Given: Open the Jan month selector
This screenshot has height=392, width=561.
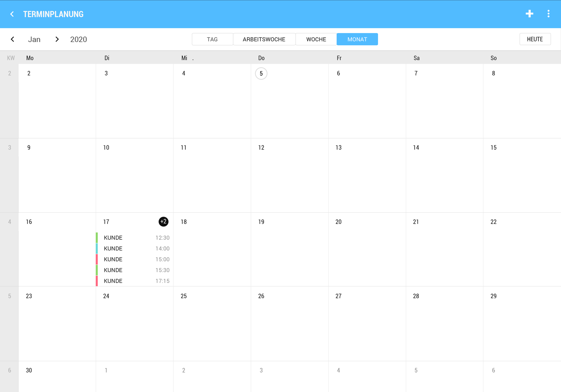Looking at the screenshot, I should click(34, 39).
